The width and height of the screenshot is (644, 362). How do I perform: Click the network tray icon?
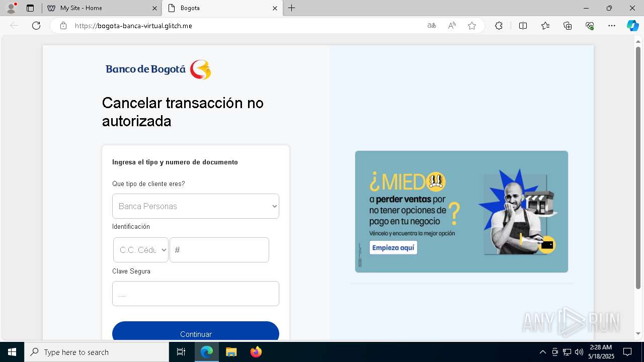(x=567, y=352)
